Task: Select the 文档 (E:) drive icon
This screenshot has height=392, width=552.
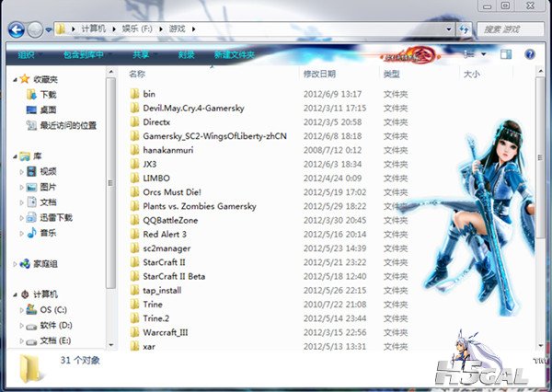Action: tap(31, 341)
